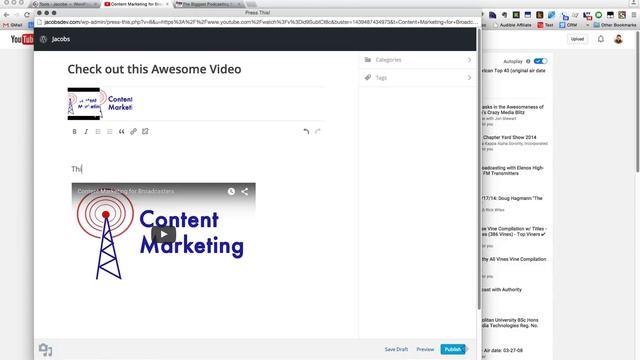Open the Publish options dropdown arrow
This screenshot has width=640, height=360.
pyautogui.click(x=467, y=349)
